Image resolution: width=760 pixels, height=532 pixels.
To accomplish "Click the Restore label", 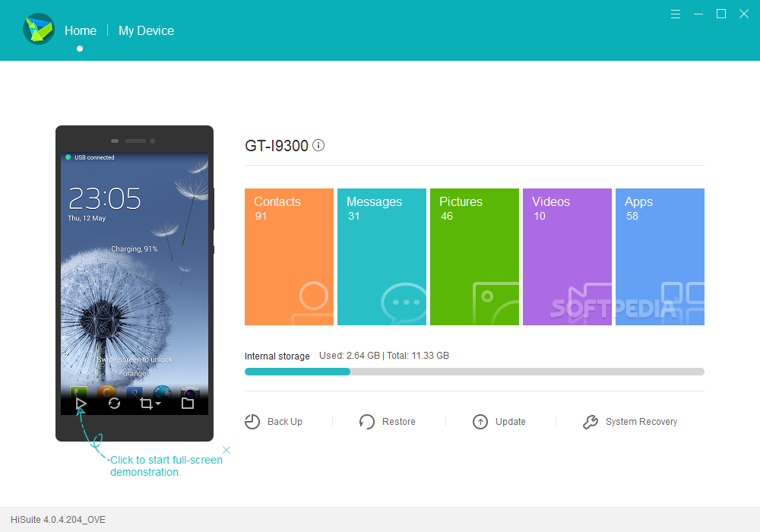I will pos(398,422).
